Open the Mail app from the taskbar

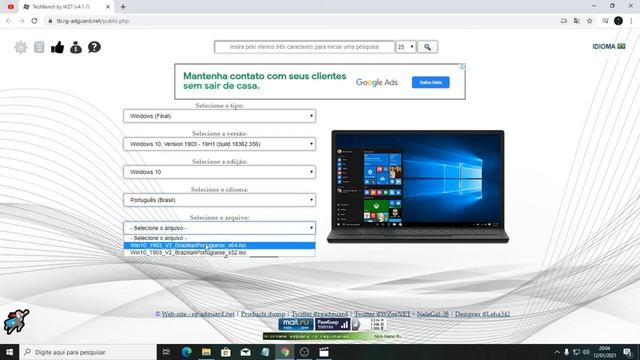pos(245,352)
